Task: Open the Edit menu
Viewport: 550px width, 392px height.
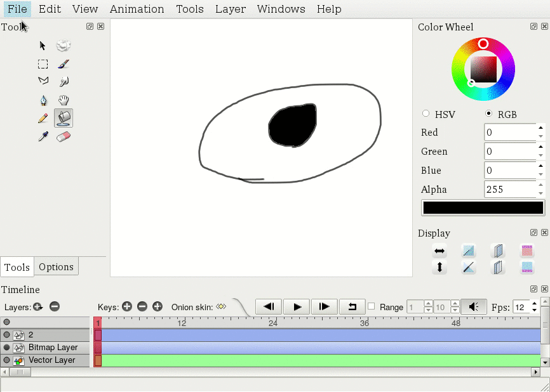Action: tap(50, 9)
